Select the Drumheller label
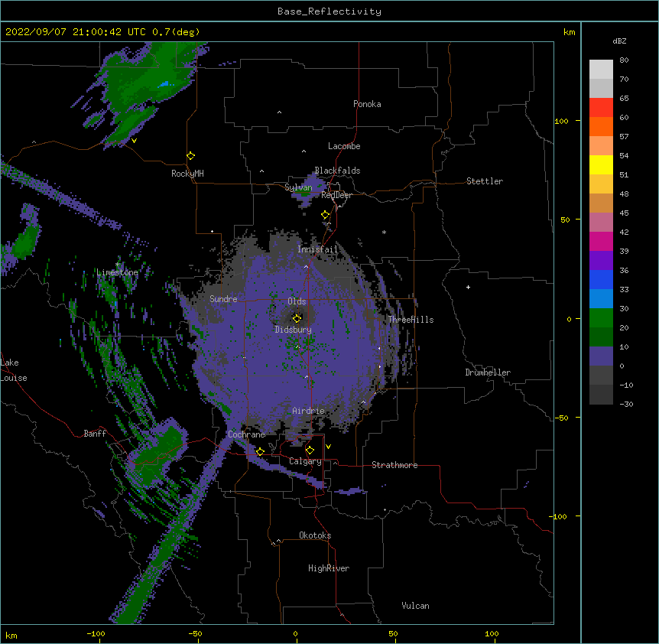The image size is (659, 644). click(x=488, y=372)
